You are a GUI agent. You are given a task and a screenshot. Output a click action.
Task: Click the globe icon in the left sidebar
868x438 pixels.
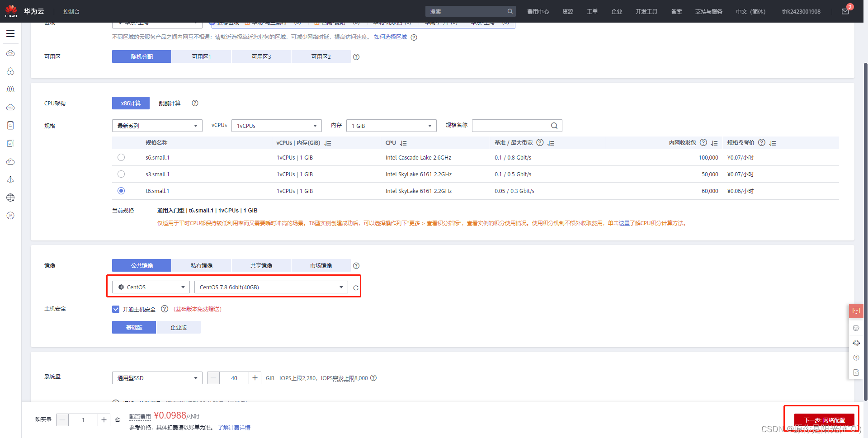pos(10,198)
